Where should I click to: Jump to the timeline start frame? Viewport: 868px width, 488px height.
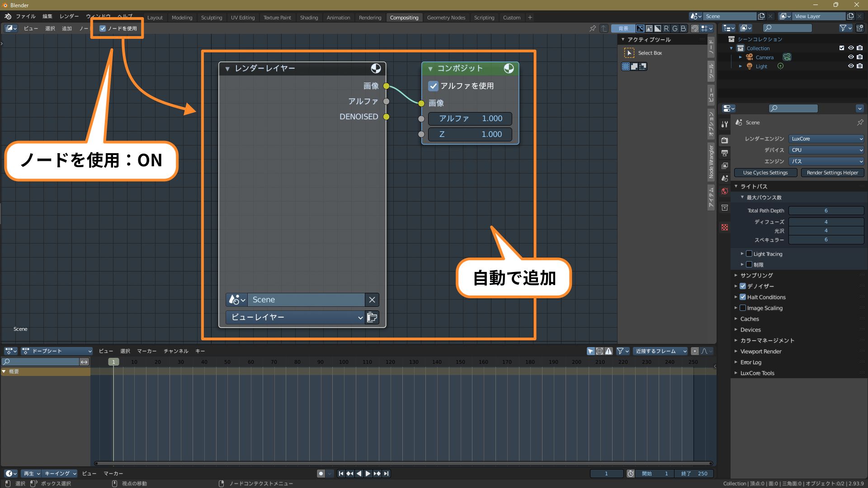(341, 474)
